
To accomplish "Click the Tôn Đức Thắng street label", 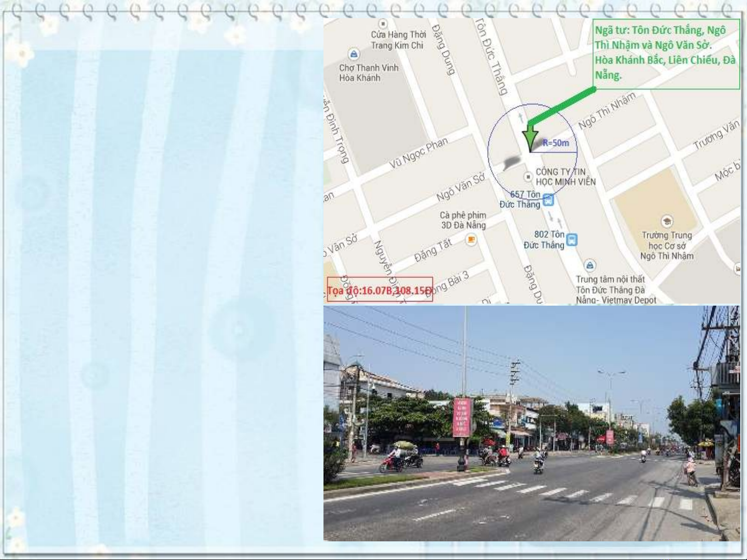I will [491, 57].
